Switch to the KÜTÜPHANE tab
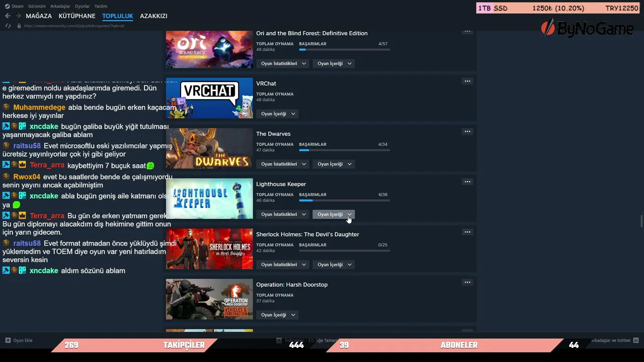The image size is (644, 362). (77, 16)
